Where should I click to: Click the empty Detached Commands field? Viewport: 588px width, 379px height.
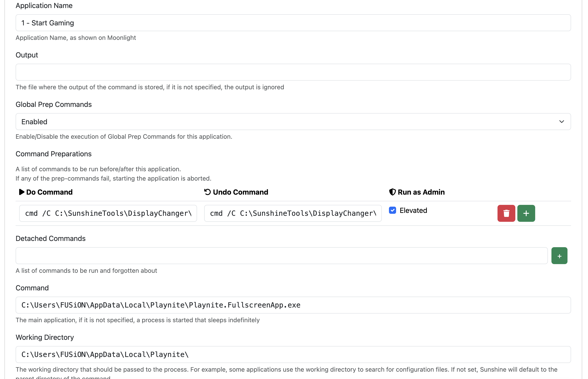[x=281, y=256]
